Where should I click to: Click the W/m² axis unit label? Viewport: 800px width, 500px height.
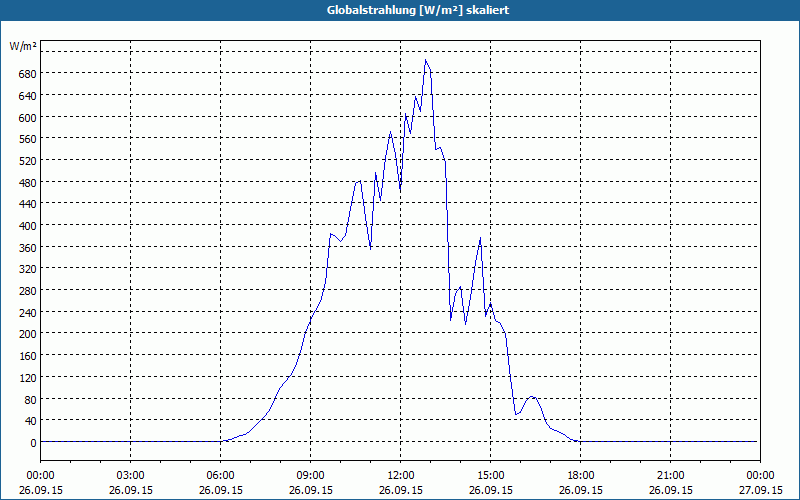point(23,46)
